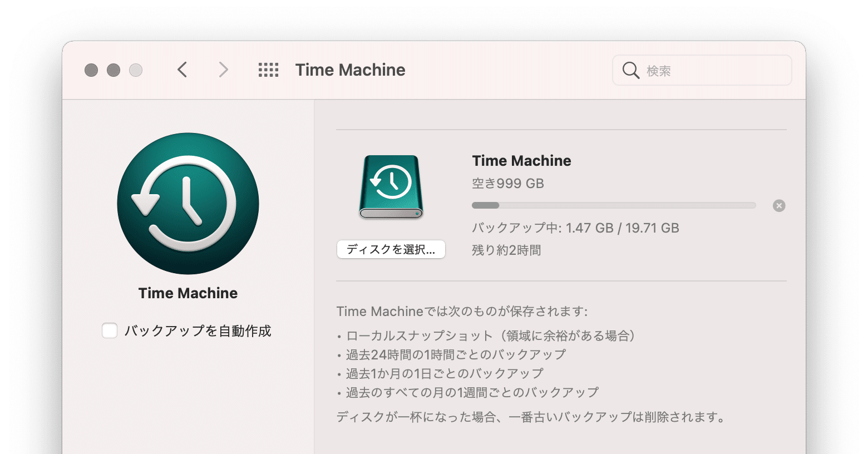Open the Show All grid icon

point(268,70)
